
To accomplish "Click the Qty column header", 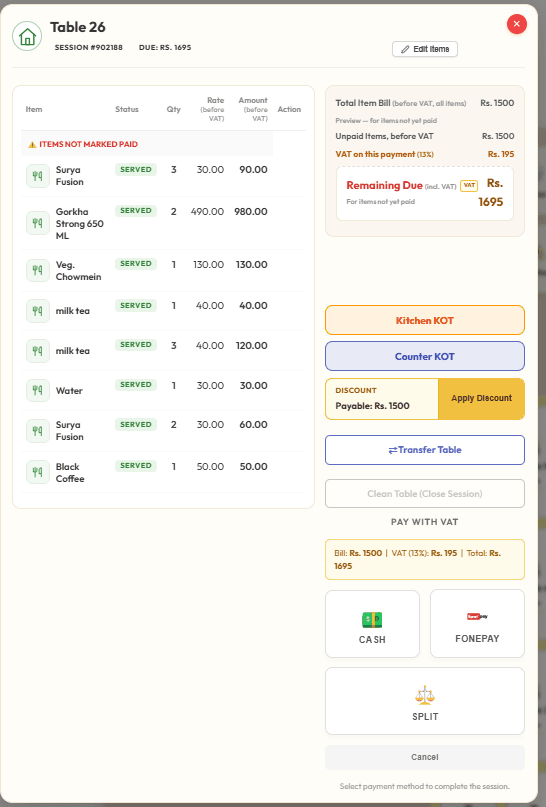I will click(x=173, y=109).
